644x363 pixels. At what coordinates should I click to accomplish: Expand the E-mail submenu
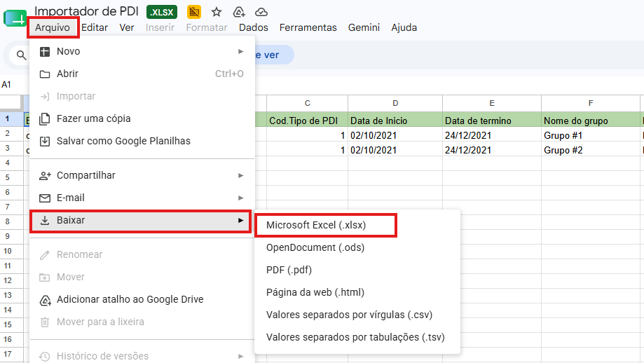(142, 198)
